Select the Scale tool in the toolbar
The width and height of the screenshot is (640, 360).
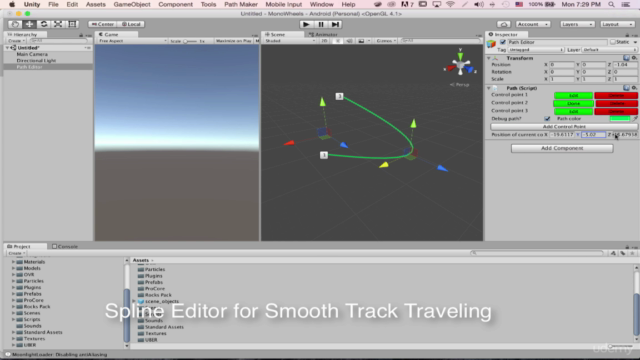click(58, 24)
